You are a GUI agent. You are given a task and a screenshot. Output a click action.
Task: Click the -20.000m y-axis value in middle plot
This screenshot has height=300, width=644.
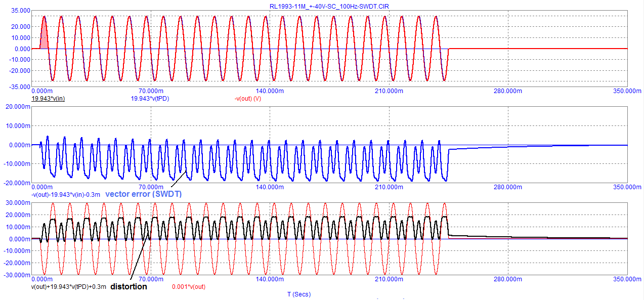pos(16,183)
